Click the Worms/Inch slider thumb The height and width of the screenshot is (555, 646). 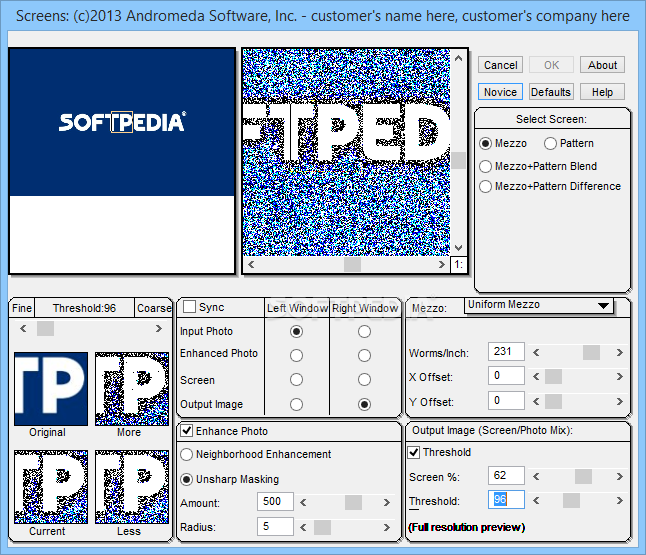point(591,353)
